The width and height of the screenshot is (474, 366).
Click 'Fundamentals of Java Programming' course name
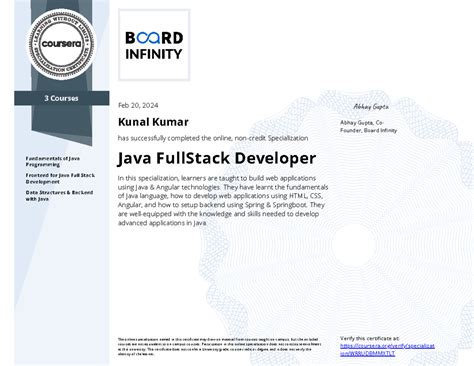tap(53, 161)
